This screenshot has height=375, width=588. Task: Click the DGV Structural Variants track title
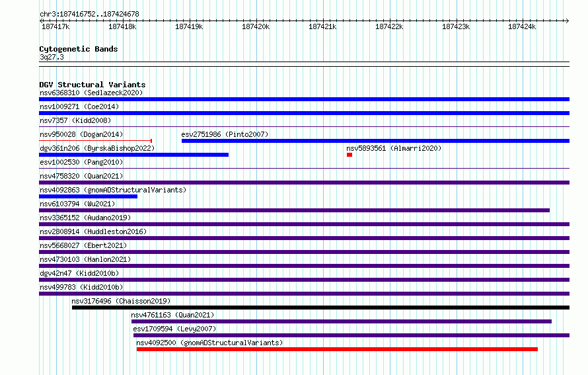point(92,85)
